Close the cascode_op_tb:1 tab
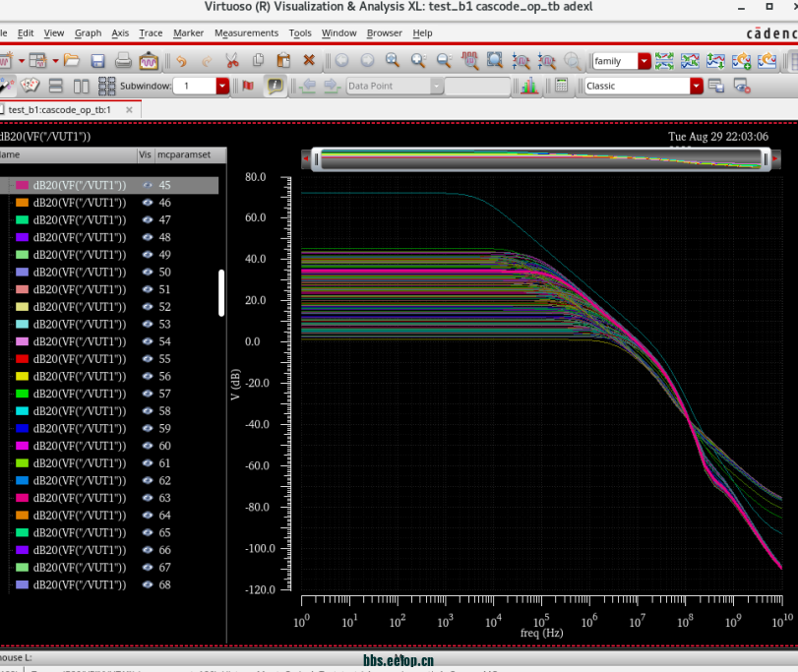The image size is (798, 672). click(x=129, y=110)
